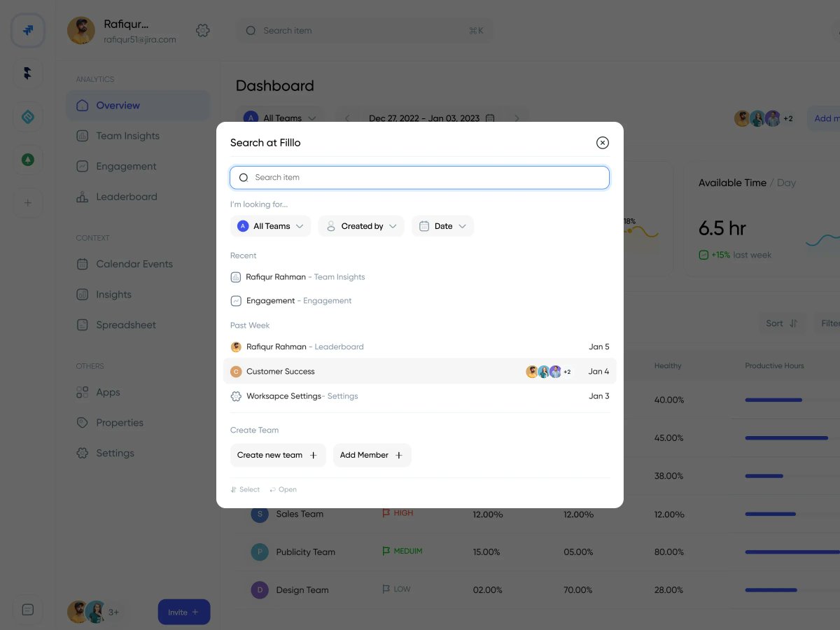This screenshot has height=630, width=840.
Task: Click the Available Time card
Action: (762, 218)
